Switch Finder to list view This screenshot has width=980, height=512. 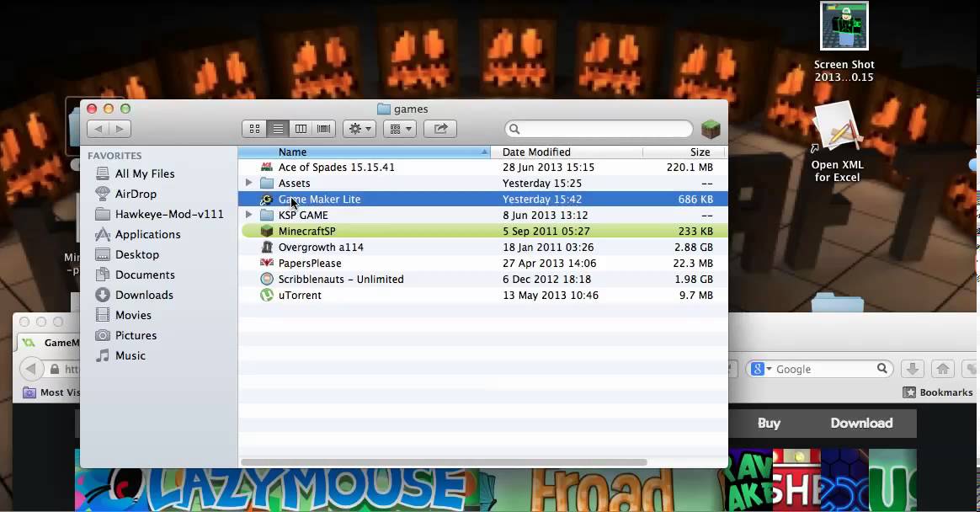click(278, 129)
